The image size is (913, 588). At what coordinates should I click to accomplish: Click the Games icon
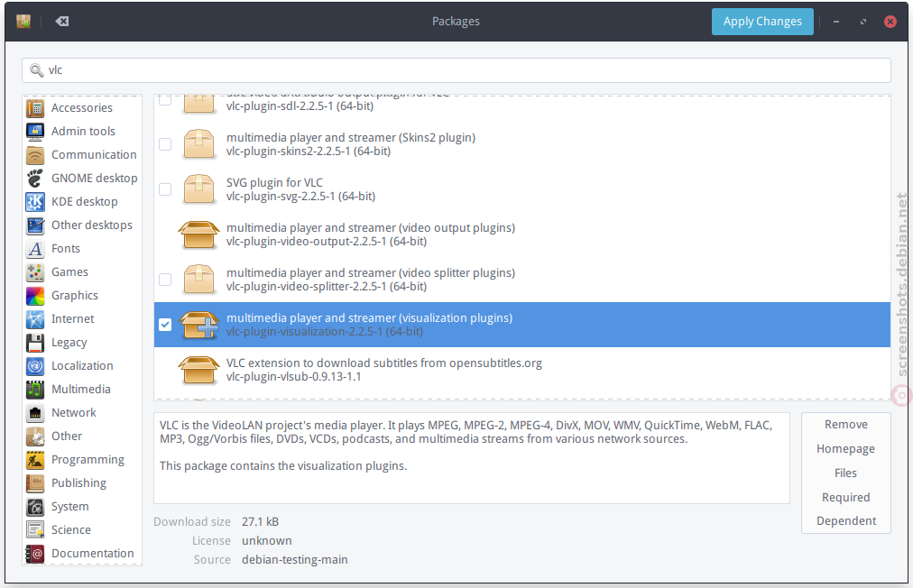[x=35, y=271]
